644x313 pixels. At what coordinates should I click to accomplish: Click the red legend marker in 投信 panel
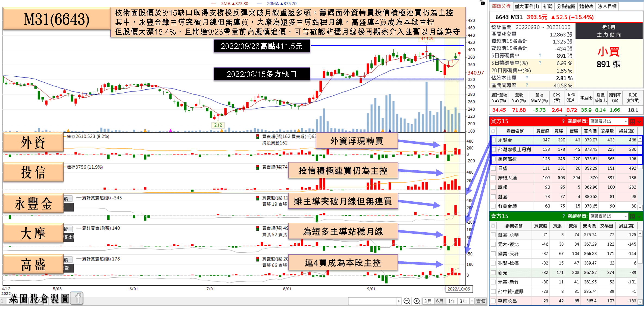[257, 167]
